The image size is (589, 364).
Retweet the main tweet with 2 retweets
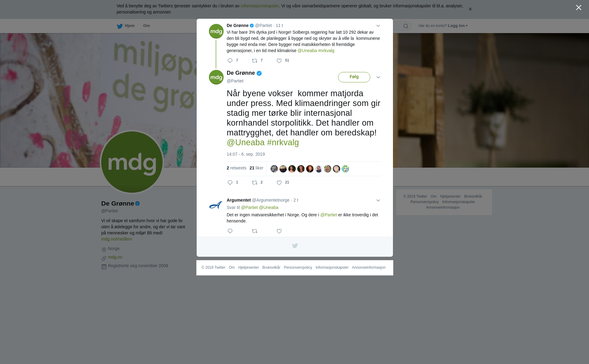(x=255, y=183)
